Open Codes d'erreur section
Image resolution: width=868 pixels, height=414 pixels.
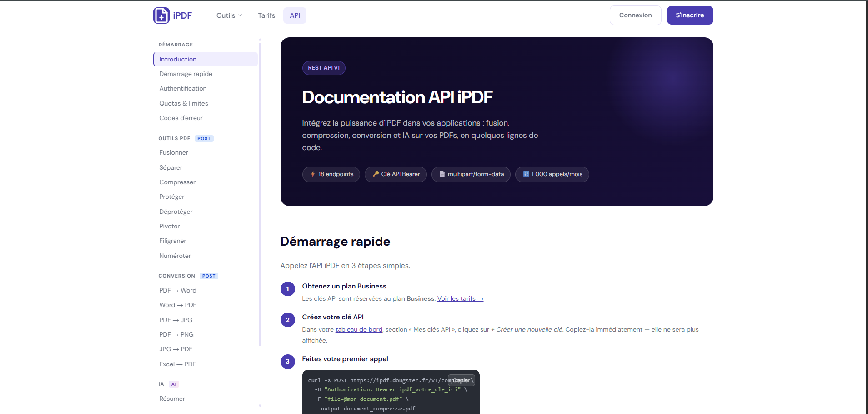coord(181,118)
